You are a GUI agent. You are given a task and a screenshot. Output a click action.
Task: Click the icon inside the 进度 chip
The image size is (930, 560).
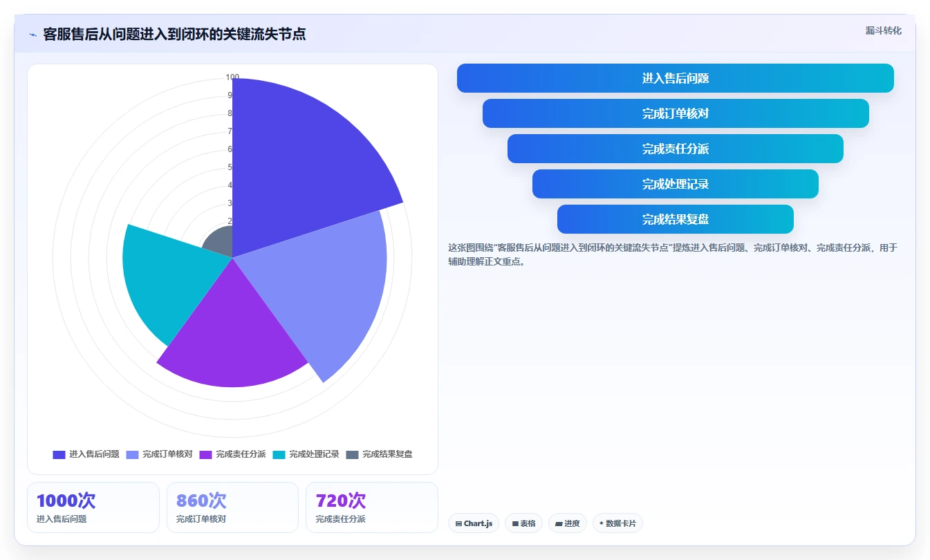[559, 524]
